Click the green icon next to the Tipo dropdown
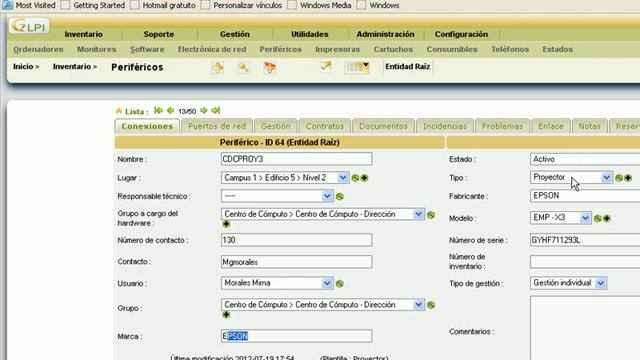This screenshot has height=360, width=640. (x=619, y=178)
